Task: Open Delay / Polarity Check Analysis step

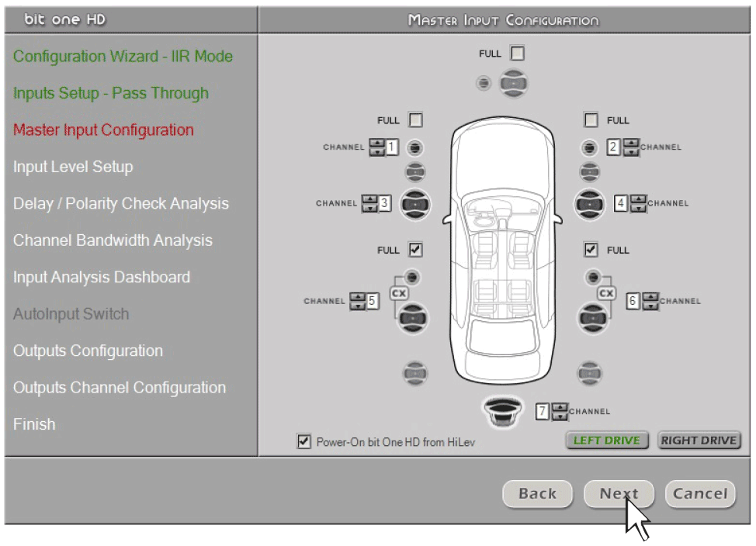Action: pyautogui.click(x=120, y=203)
